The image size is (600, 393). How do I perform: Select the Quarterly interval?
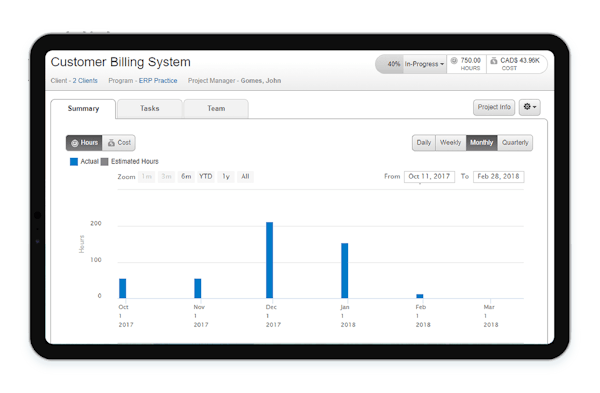[515, 143]
